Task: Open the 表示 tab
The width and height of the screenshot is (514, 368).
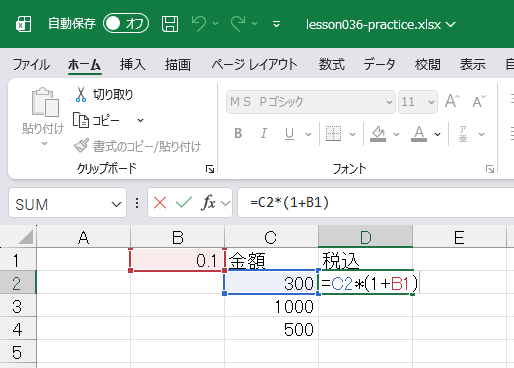Action: [x=473, y=64]
